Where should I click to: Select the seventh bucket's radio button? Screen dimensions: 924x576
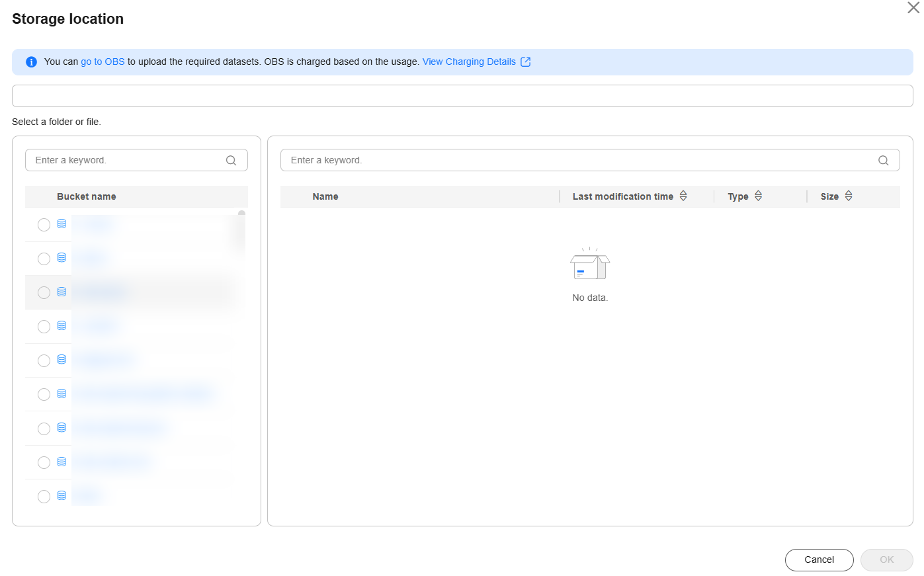(x=44, y=429)
